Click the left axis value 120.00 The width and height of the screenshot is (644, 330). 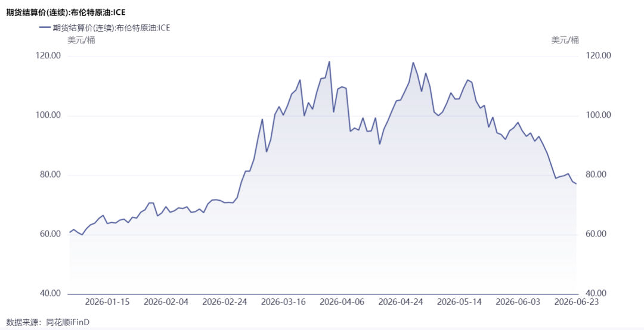click(49, 56)
